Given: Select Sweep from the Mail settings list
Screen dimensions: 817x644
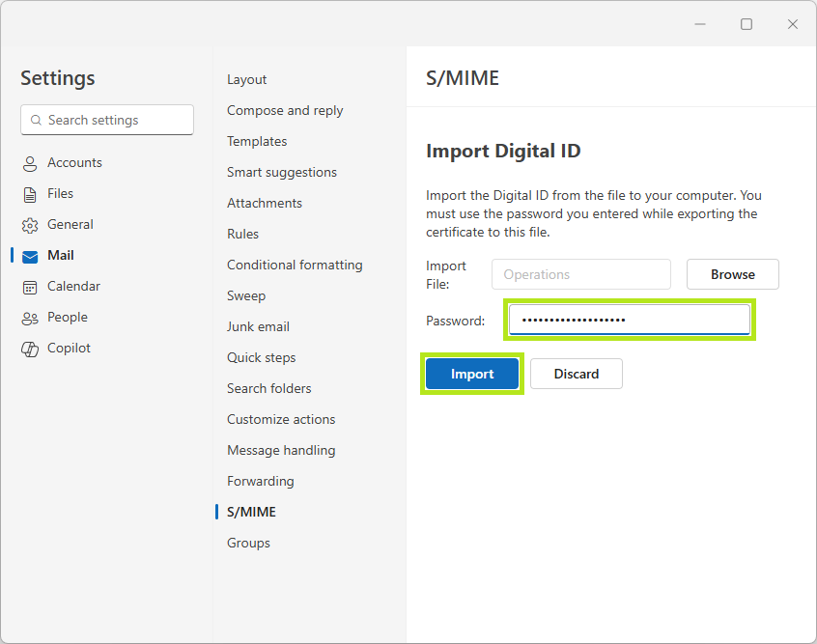Looking at the screenshot, I should pyautogui.click(x=246, y=295).
